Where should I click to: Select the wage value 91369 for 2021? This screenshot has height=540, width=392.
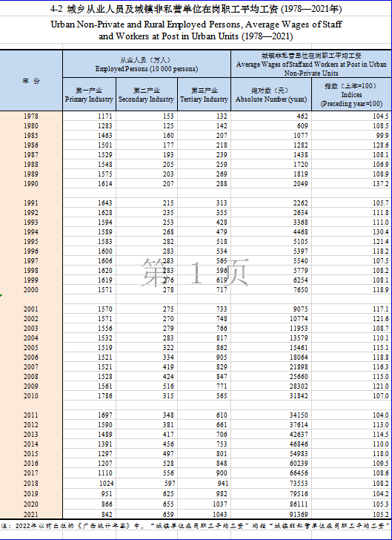click(271, 514)
